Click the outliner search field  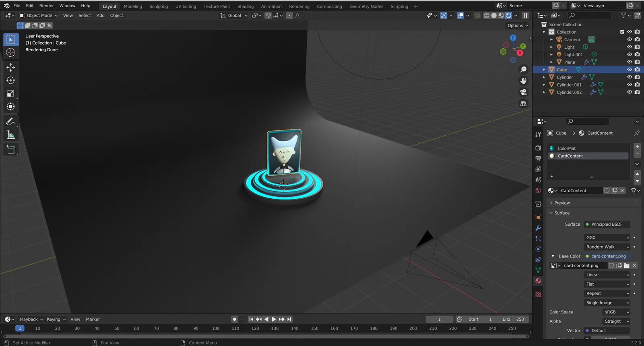click(x=589, y=15)
